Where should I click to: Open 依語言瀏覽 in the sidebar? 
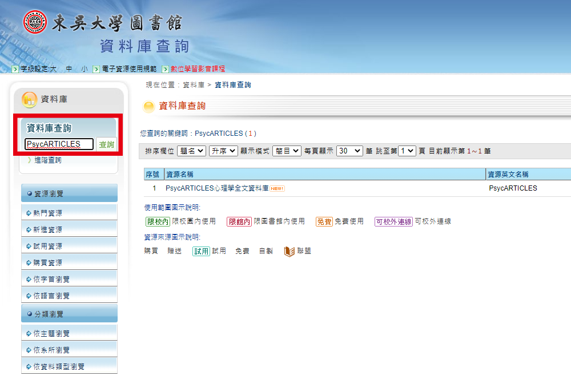pos(69,295)
